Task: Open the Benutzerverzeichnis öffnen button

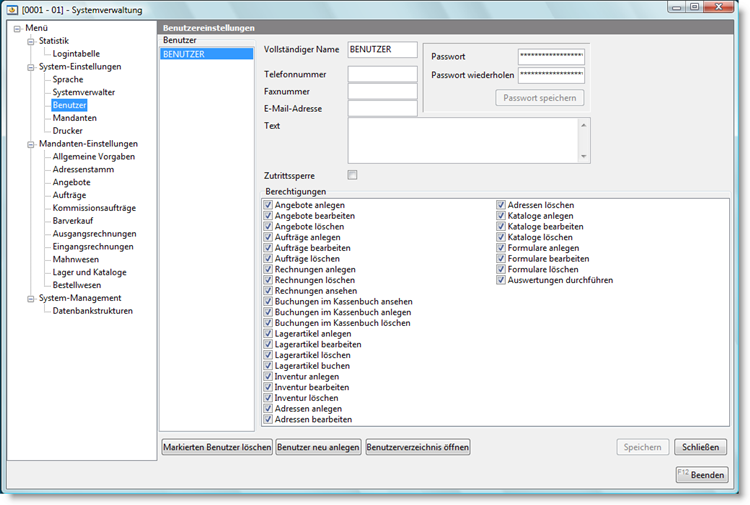Action: 418,447
